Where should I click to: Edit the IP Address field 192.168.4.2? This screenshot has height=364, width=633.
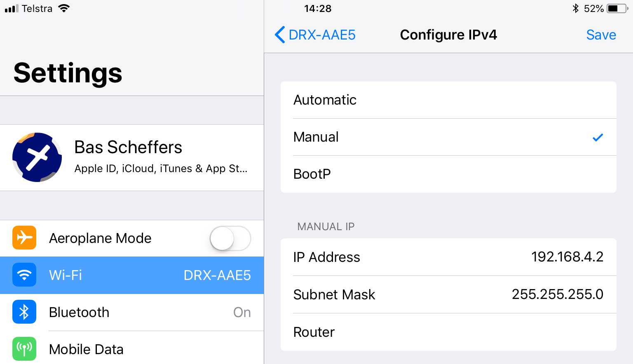[x=567, y=257]
